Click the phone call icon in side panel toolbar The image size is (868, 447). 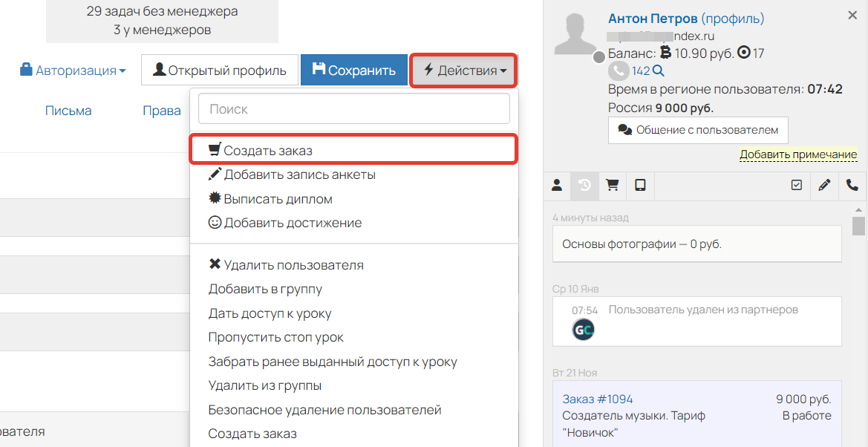852,186
